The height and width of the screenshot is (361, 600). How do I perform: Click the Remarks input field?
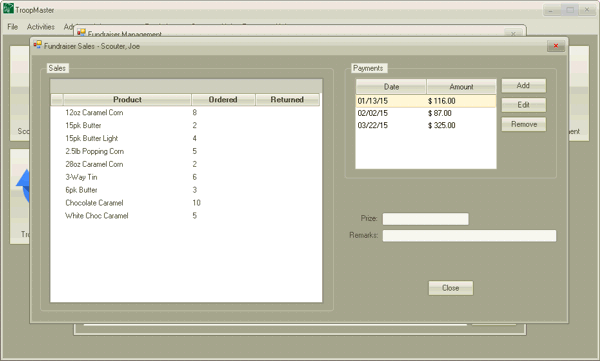click(469, 235)
